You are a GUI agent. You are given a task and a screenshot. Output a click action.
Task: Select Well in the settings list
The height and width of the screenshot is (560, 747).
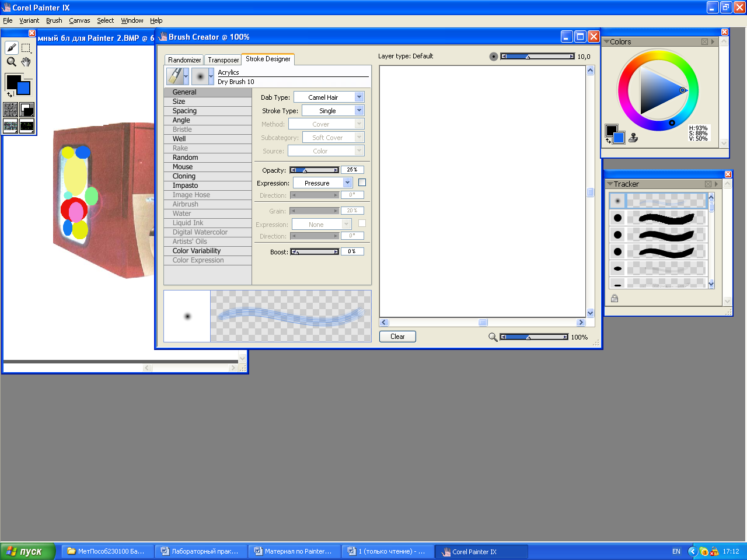pos(208,139)
